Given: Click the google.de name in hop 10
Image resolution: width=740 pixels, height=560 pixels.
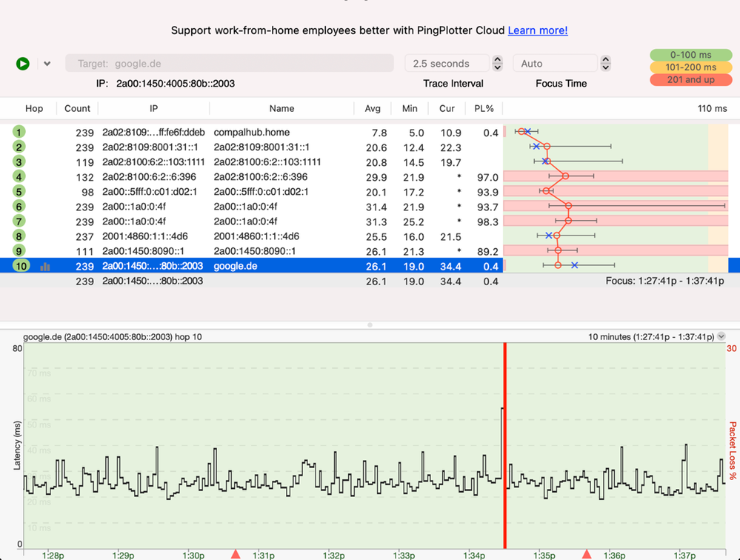Looking at the screenshot, I should 236,266.
